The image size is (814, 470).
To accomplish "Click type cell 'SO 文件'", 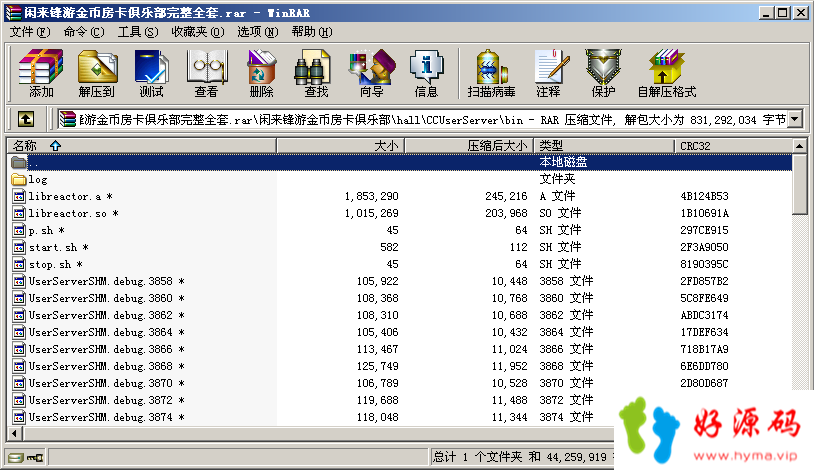I will [560, 213].
